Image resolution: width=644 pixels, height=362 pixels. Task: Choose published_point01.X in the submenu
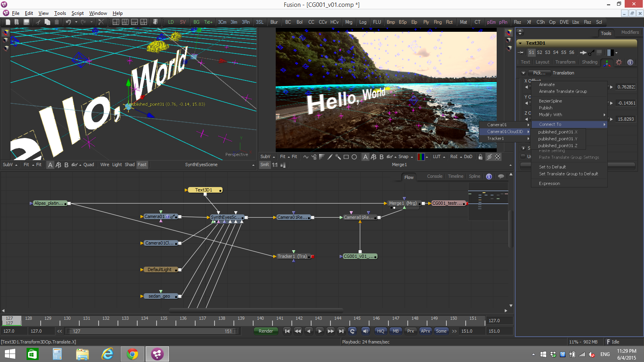pyautogui.click(x=558, y=132)
